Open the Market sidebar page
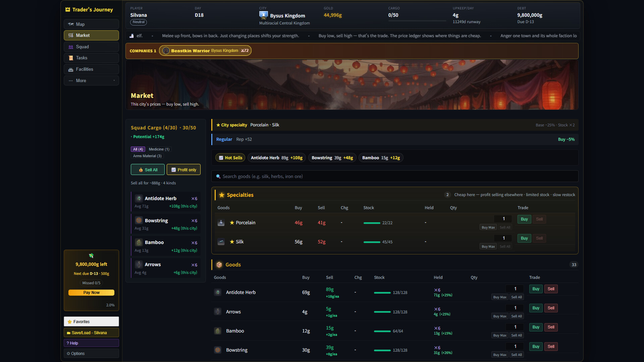The image size is (644, 362). (x=91, y=35)
